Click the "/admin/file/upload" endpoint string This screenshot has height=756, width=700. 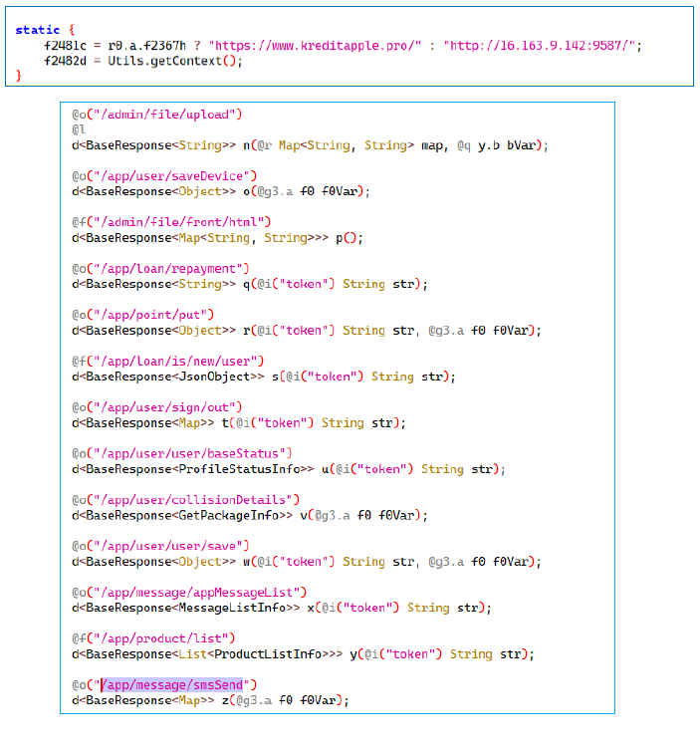click(167, 115)
